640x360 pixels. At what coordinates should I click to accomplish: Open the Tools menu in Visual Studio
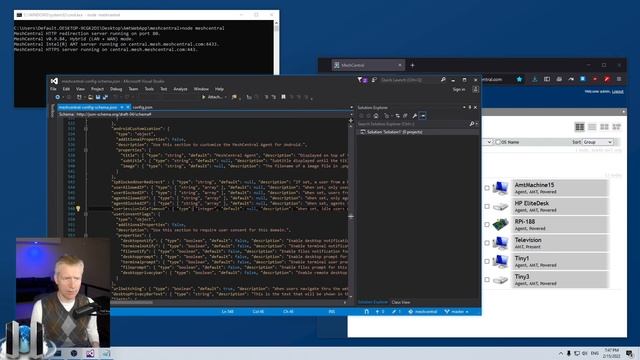(149, 89)
